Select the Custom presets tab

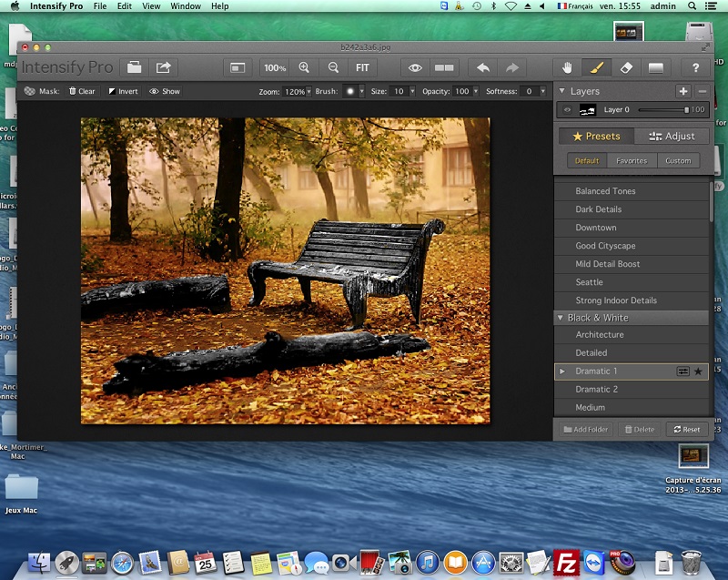(678, 160)
